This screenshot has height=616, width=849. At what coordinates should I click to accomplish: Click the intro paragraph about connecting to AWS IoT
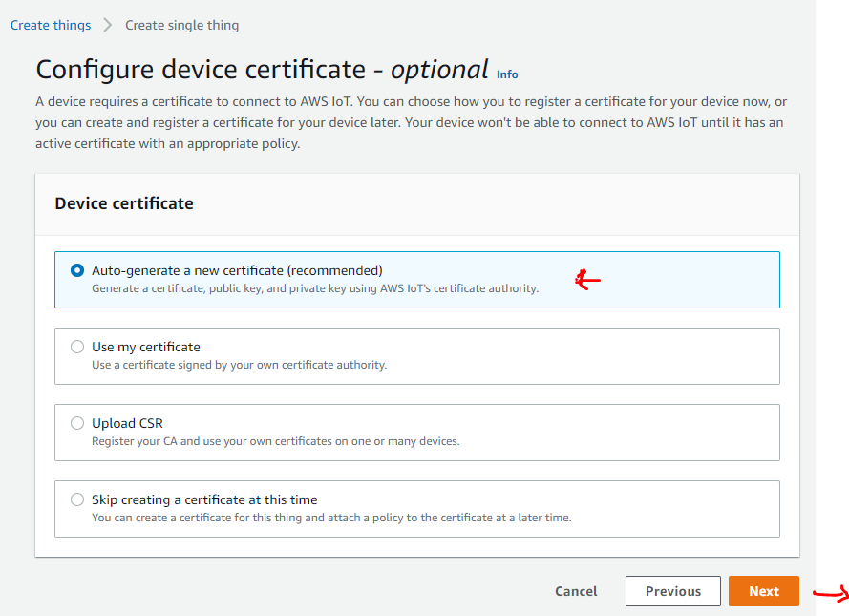pos(411,122)
